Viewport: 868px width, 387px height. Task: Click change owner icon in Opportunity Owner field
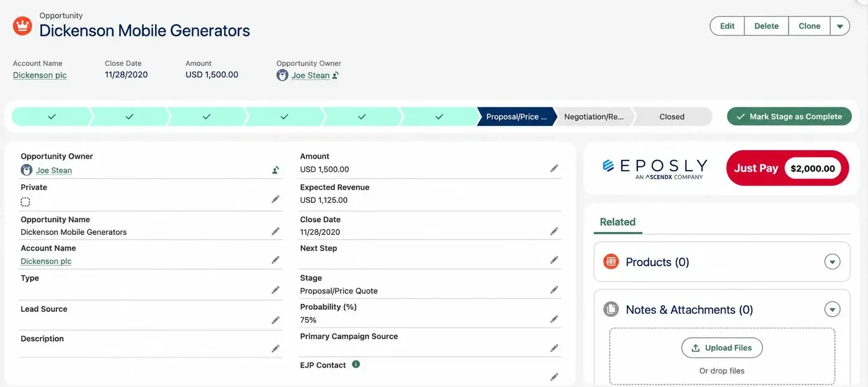275,170
